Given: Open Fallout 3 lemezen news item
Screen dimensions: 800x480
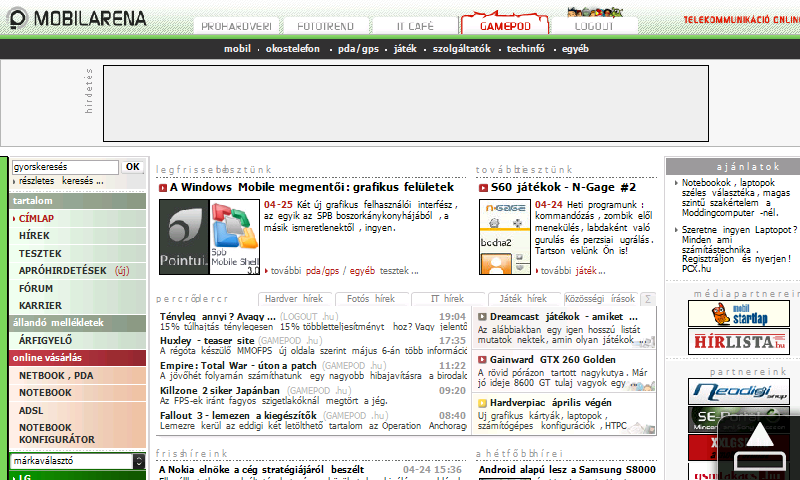Looking at the screenshot, I should tap(238, 415).
